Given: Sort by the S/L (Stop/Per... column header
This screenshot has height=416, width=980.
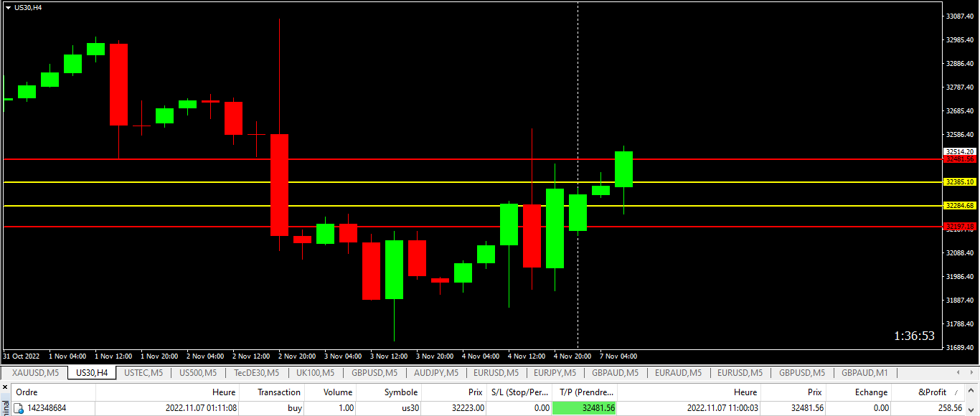Looking at the screenshot, I should [519, 392].
